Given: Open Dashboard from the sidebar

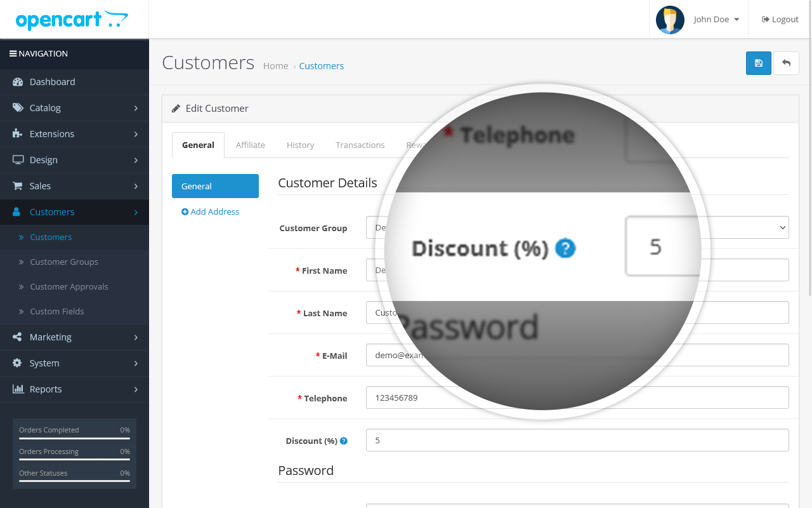Looking at the screenshot, I should (x=52, y=82).
